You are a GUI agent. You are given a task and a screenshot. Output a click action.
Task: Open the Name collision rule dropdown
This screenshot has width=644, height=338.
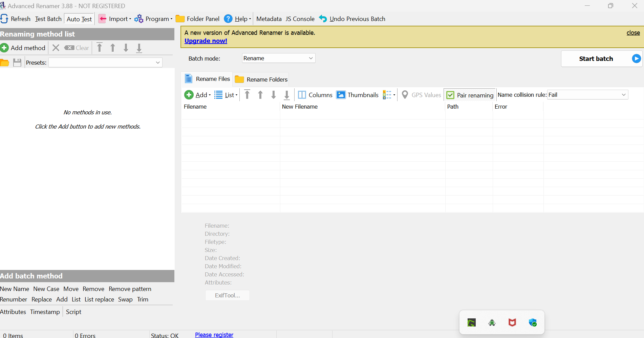coord(588,95)
